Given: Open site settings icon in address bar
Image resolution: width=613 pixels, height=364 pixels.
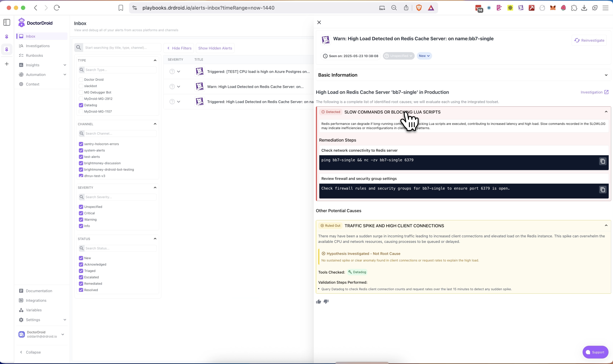Looking at the screenshot, I should point(135,8).
